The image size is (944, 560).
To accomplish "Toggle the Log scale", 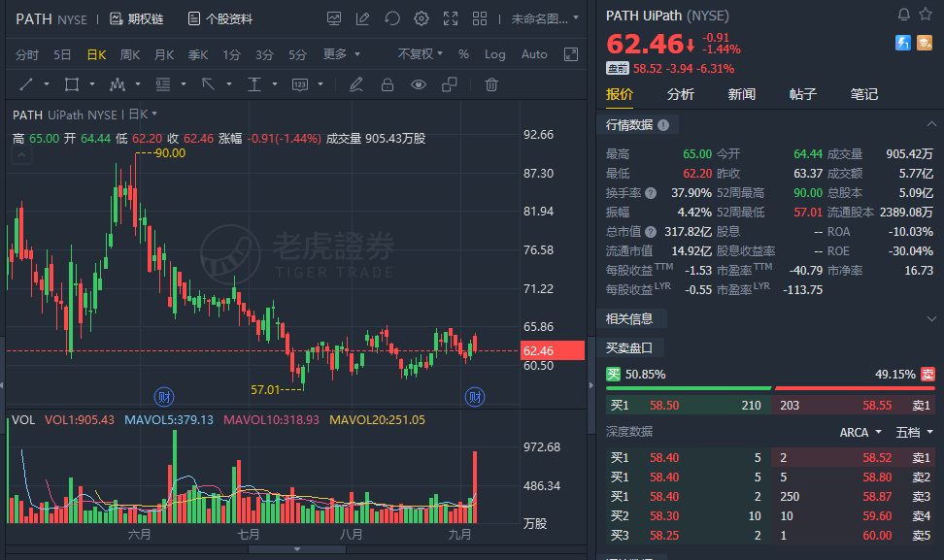I will pos(495,54).
